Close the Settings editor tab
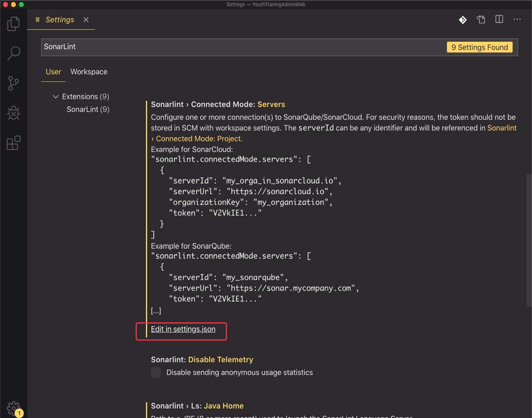Image resolution: width=532 pixels, height=418 pixels. pyautogui.click(x=86, y=20)
